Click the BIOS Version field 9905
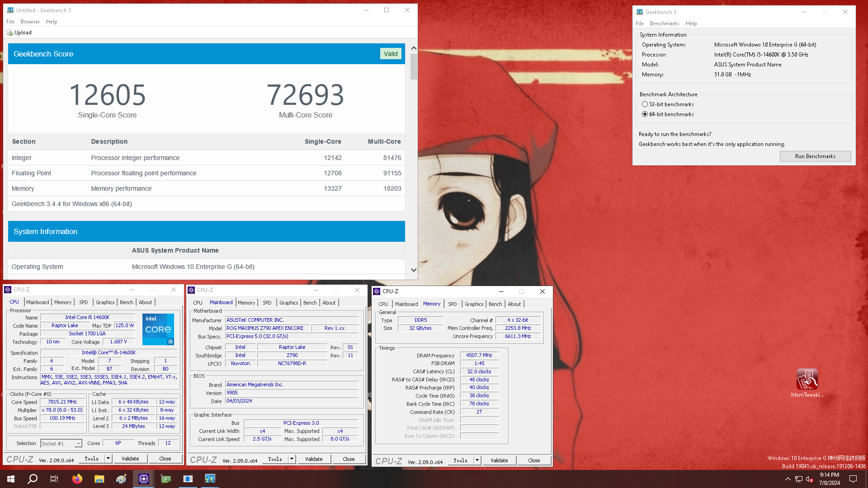The height and width of the screenshot is (488, 868). pyautogui.click(x=292, y=393)
